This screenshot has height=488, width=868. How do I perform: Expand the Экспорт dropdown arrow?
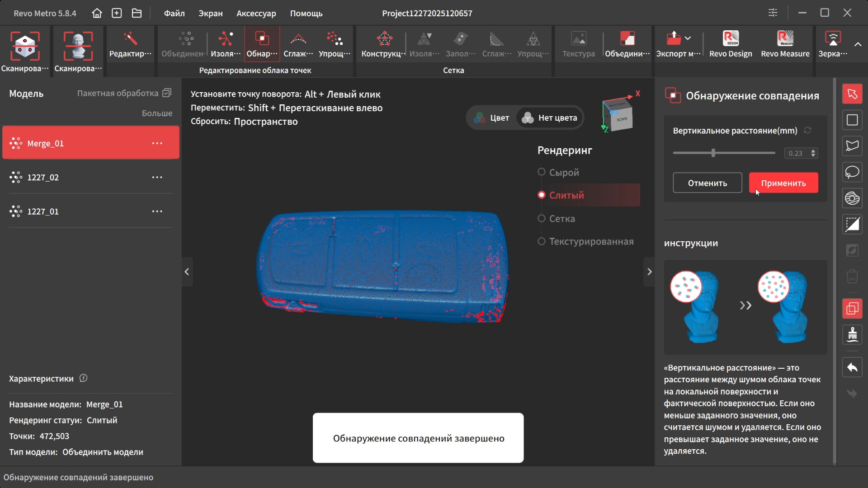click(688, 38)
